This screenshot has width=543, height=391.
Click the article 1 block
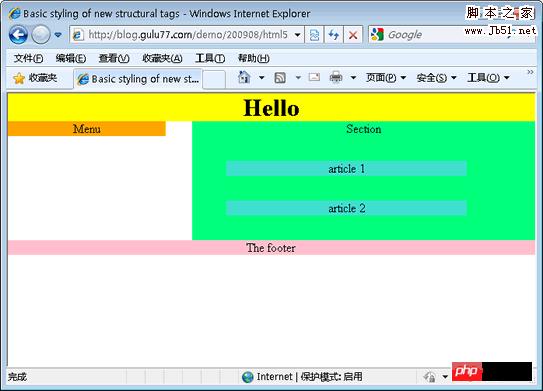[x=347, y=169]
